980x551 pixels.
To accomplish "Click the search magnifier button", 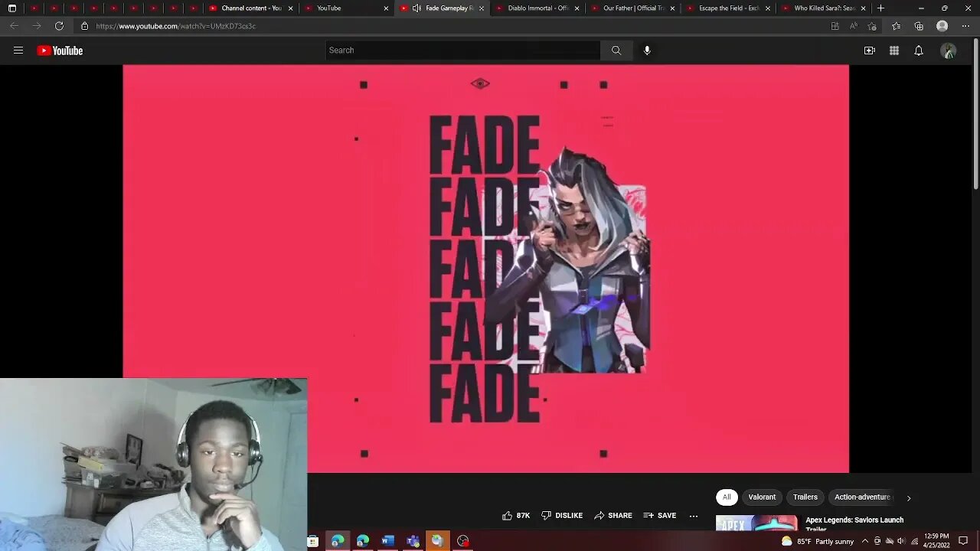I will tap(616, 51).
